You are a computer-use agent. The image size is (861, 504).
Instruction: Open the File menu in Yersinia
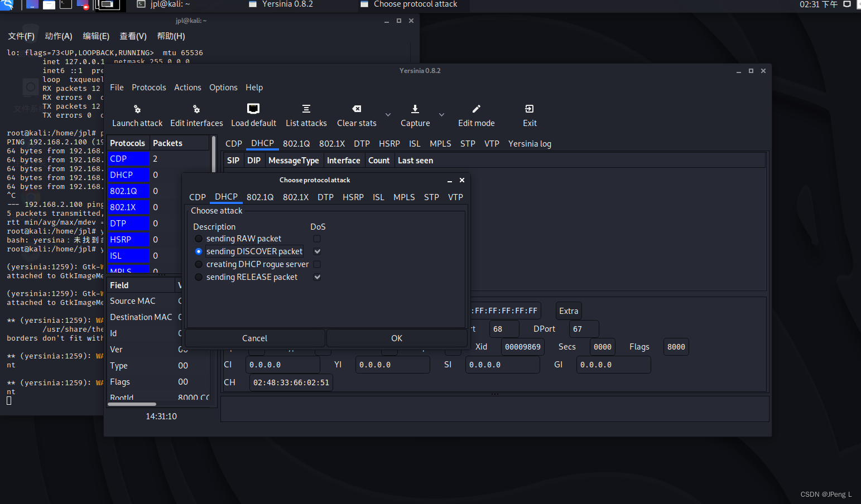tap(117, 88)
